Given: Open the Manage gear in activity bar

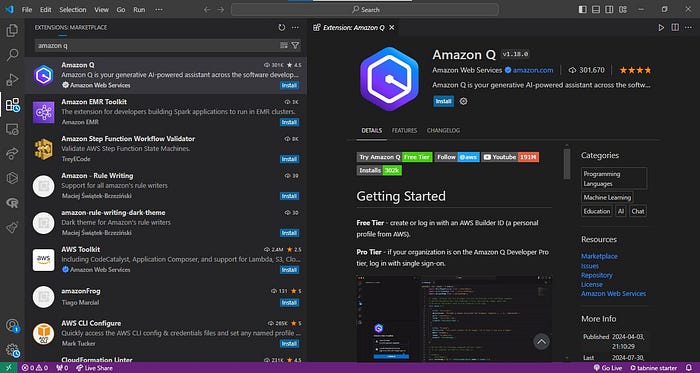Looking at the screenshot, I should [12, 350].
